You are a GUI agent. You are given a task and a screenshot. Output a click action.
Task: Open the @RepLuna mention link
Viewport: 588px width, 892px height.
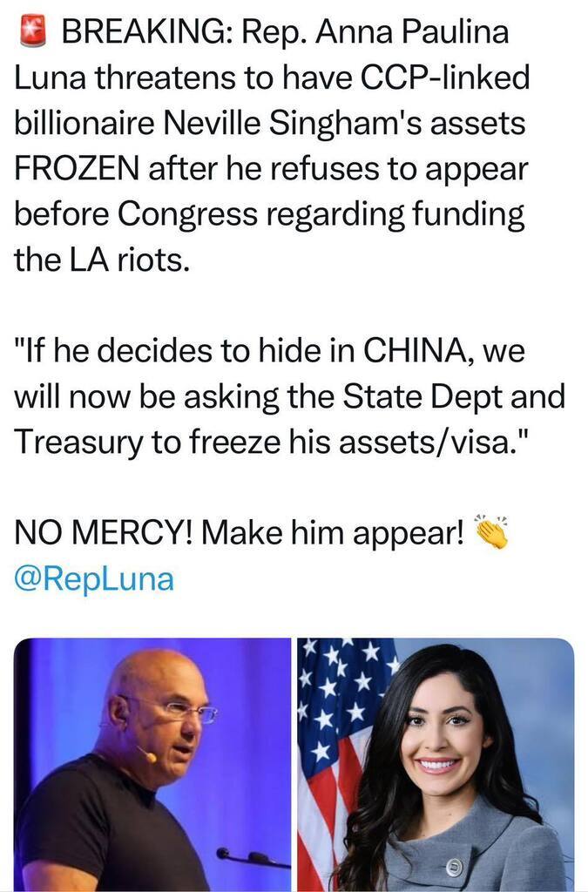pyautogui.click(x=94, y=579)
